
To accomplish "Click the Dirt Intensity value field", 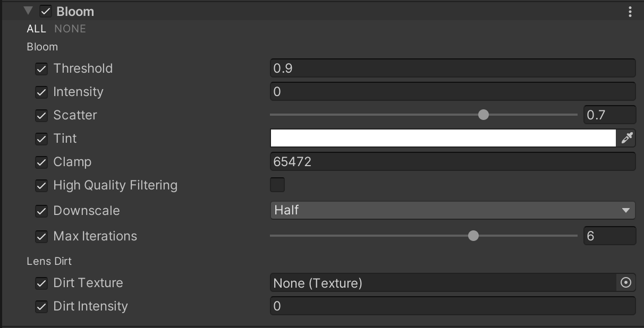I will pos(452,306).
